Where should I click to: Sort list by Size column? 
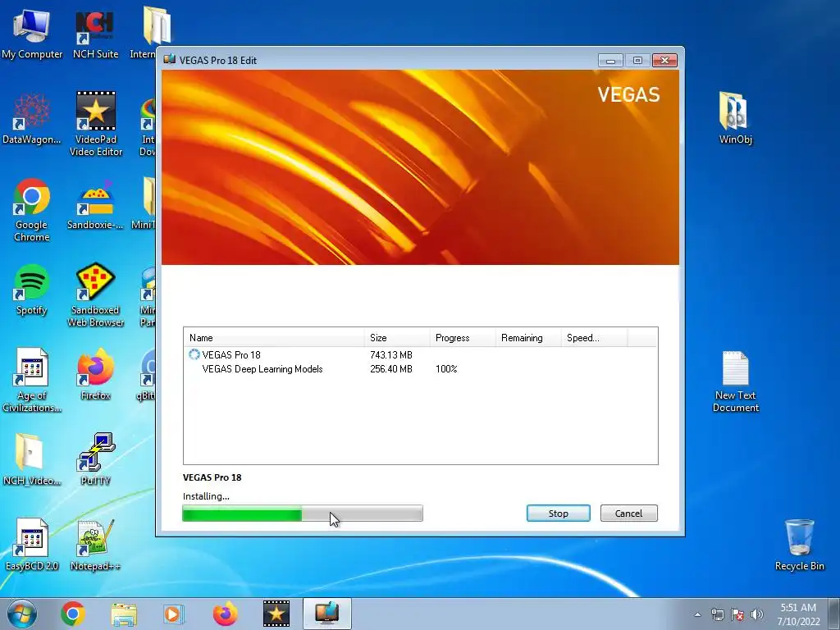point(397,337)
